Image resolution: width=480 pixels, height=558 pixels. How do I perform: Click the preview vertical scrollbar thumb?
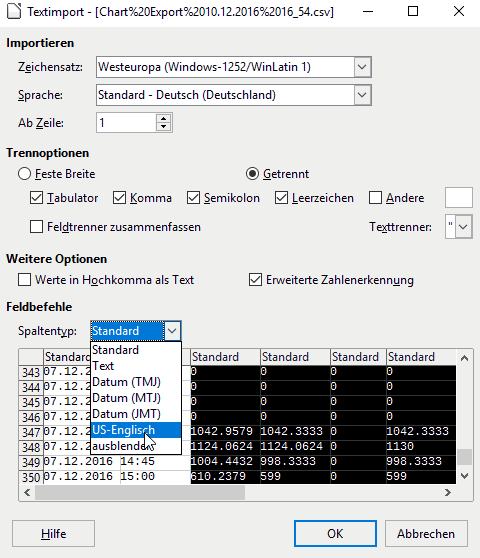pos(464,457)
